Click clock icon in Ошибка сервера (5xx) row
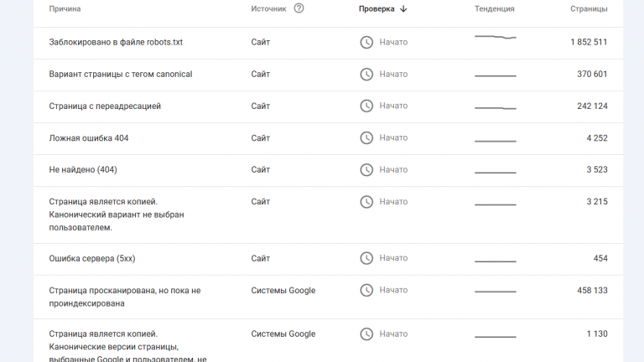The image size is (644, 362). pos(366,258)
